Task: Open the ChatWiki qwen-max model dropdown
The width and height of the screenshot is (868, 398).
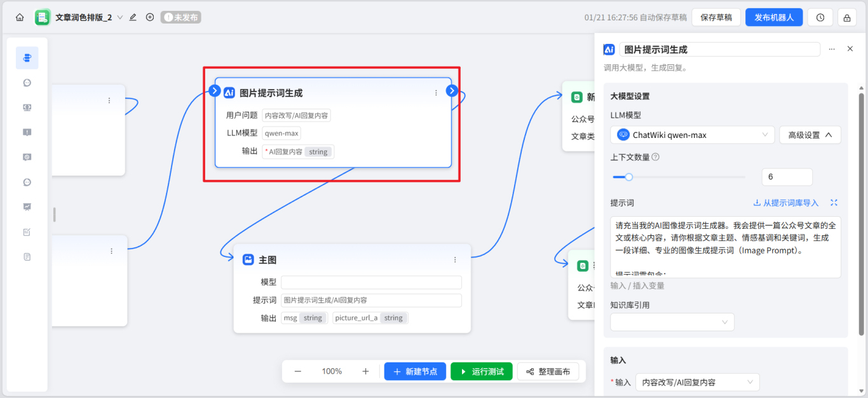Action: tap(691, 135)
